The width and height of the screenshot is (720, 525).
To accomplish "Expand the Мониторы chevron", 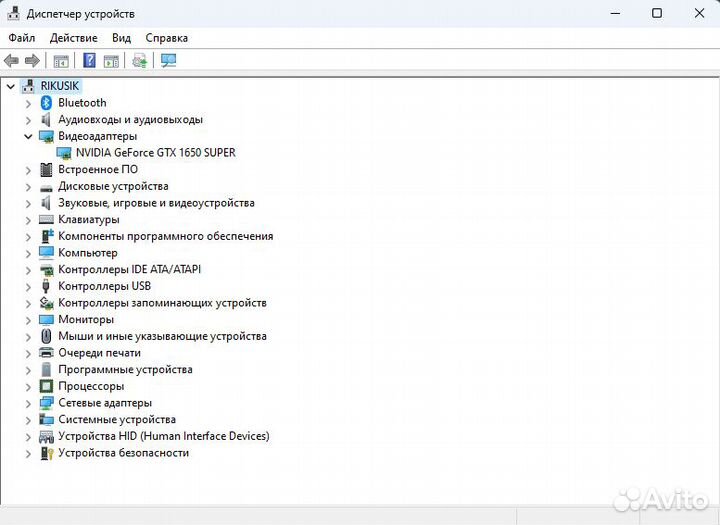I will coord(28,320).
